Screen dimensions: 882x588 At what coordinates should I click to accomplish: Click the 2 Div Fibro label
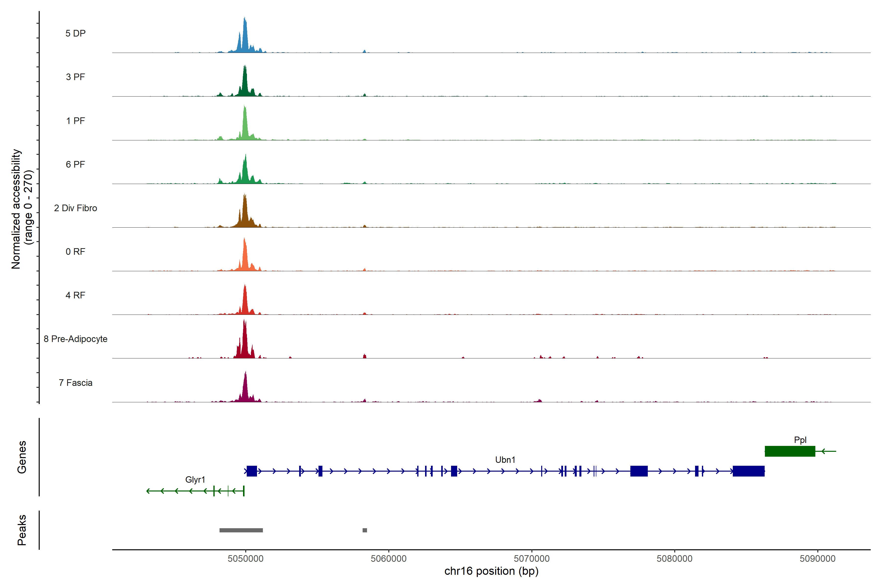click(x=75, y=208)
